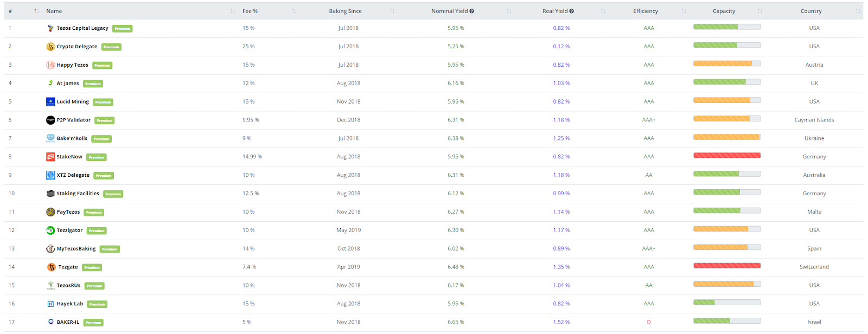Click AAA+ efficiency for P2P Validator

(649, 120)
